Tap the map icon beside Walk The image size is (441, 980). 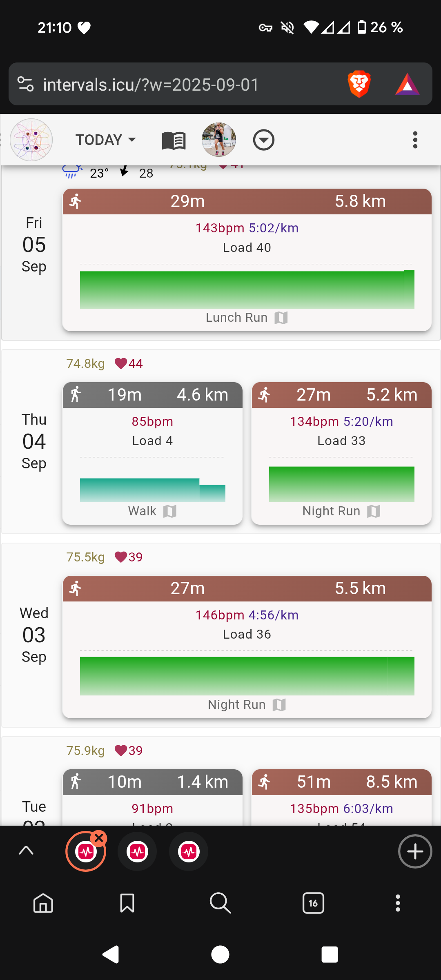[x=170, y=511]
